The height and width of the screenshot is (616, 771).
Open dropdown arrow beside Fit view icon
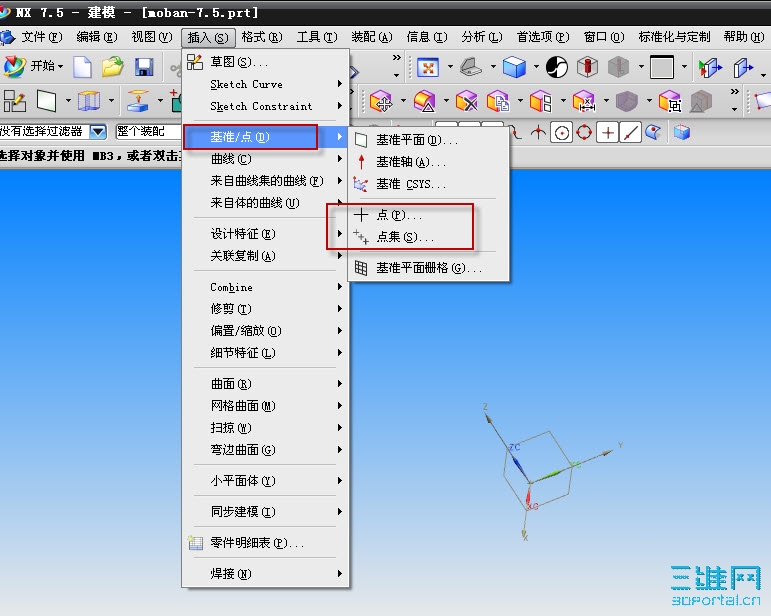(x=449, y=67)
